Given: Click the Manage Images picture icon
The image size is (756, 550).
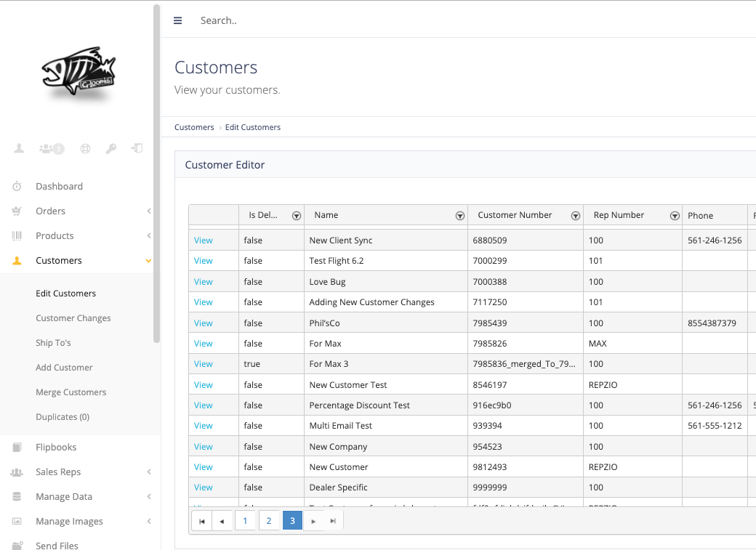Looking at the screenshot, I should 17,521.
